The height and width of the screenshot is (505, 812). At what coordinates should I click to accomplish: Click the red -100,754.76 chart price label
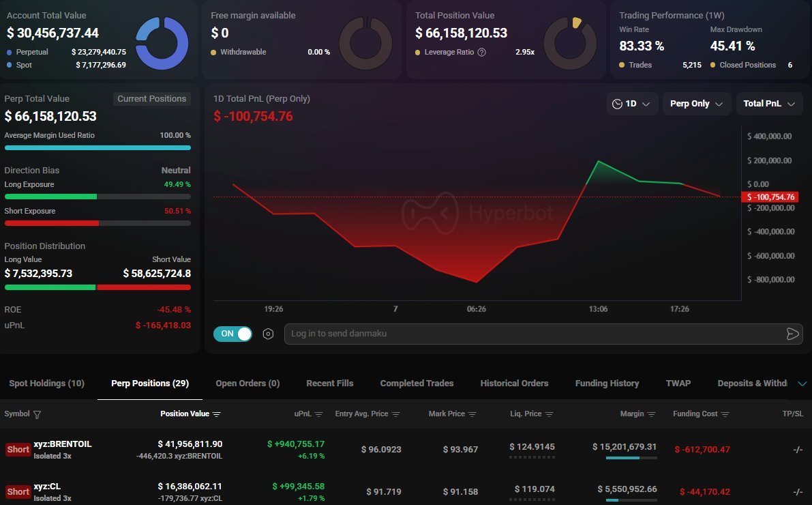[770, 197]
